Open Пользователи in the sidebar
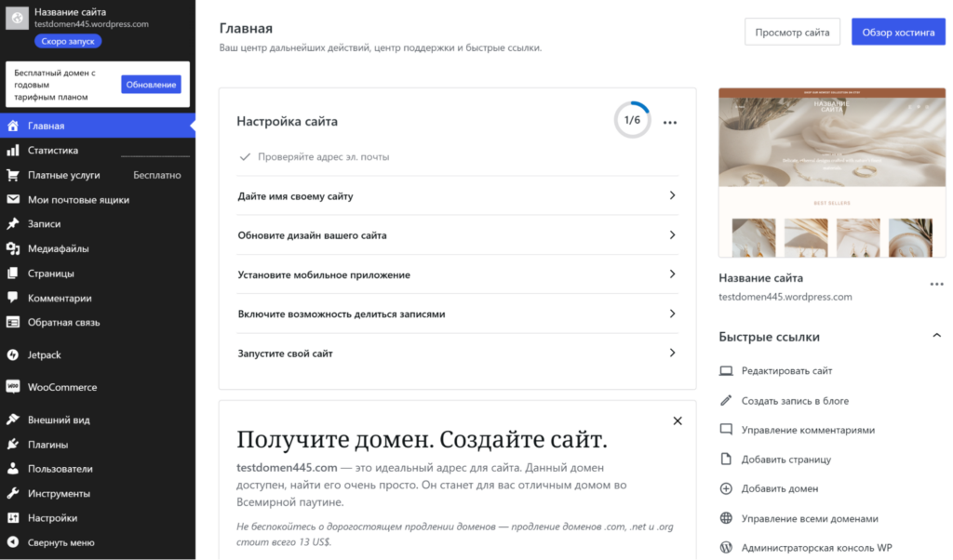 pos(98,469)
